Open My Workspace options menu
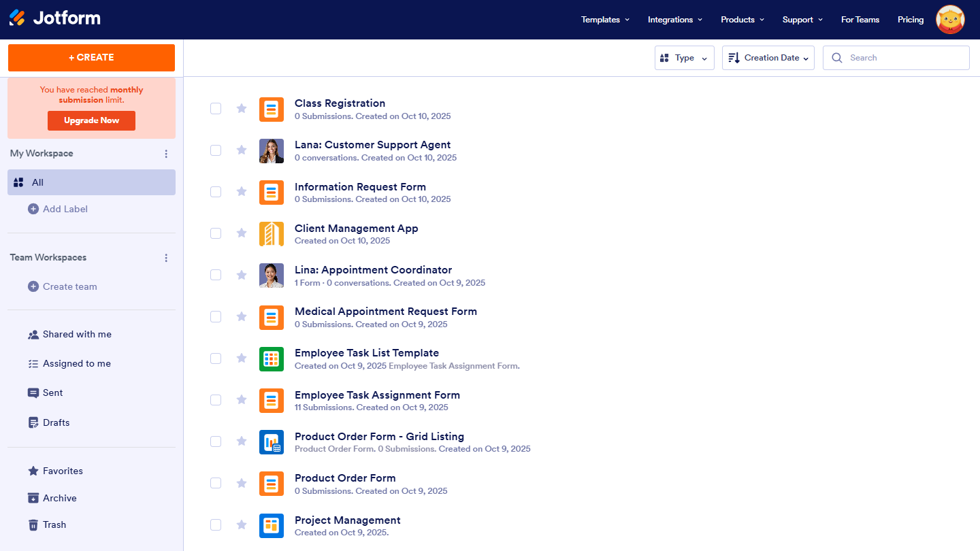980x551 pixels. tap(166, 154)
